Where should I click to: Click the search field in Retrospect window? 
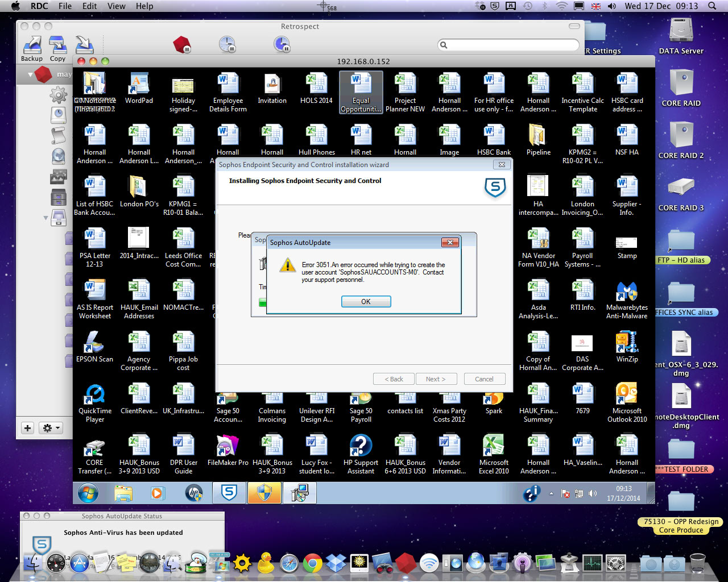(x=508, y=45)
